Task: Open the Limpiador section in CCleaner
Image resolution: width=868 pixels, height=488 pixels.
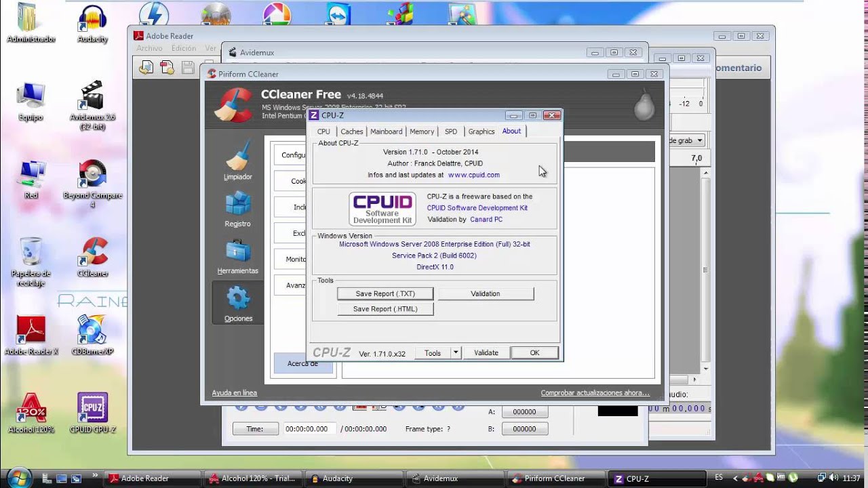Action: click(x=238, y=160)
